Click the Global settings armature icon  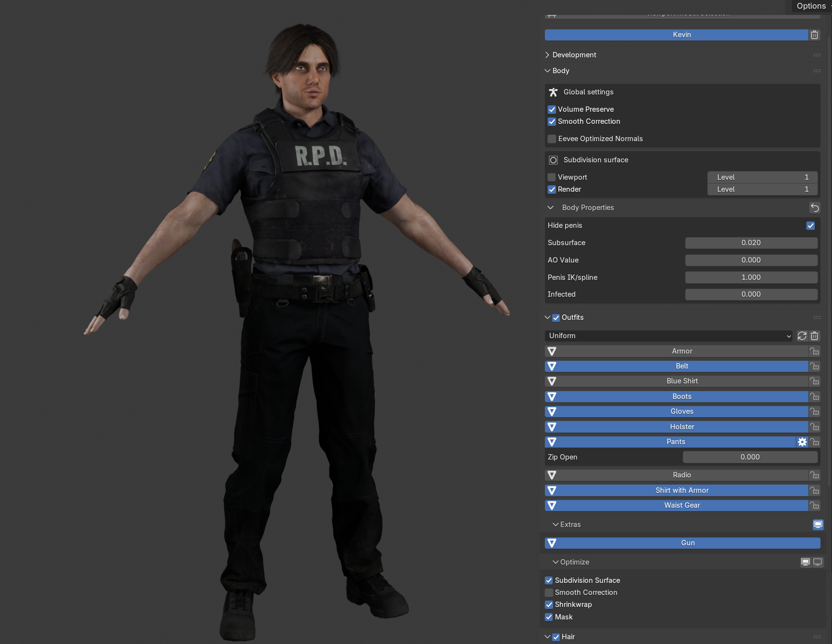(553, 92)
